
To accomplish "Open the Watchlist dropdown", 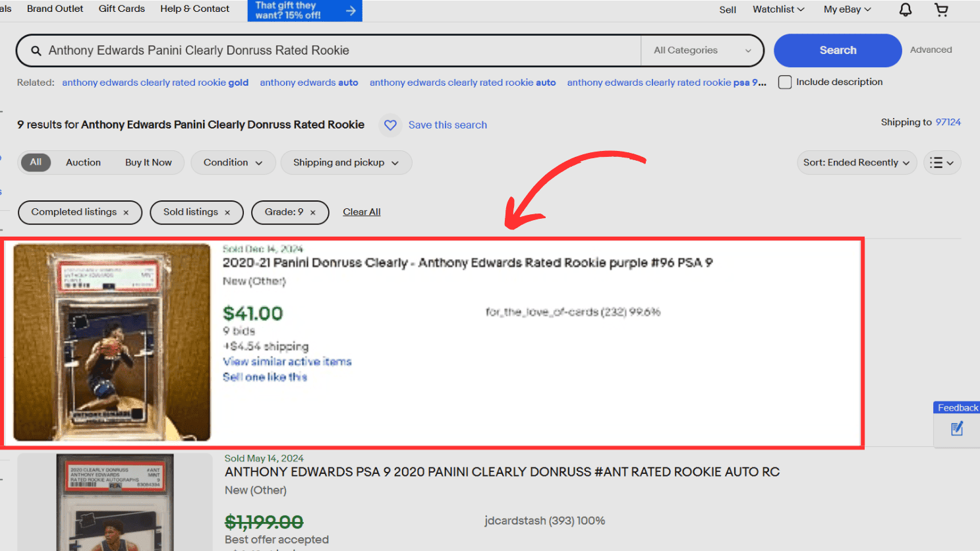I will [x=778, y=9].
